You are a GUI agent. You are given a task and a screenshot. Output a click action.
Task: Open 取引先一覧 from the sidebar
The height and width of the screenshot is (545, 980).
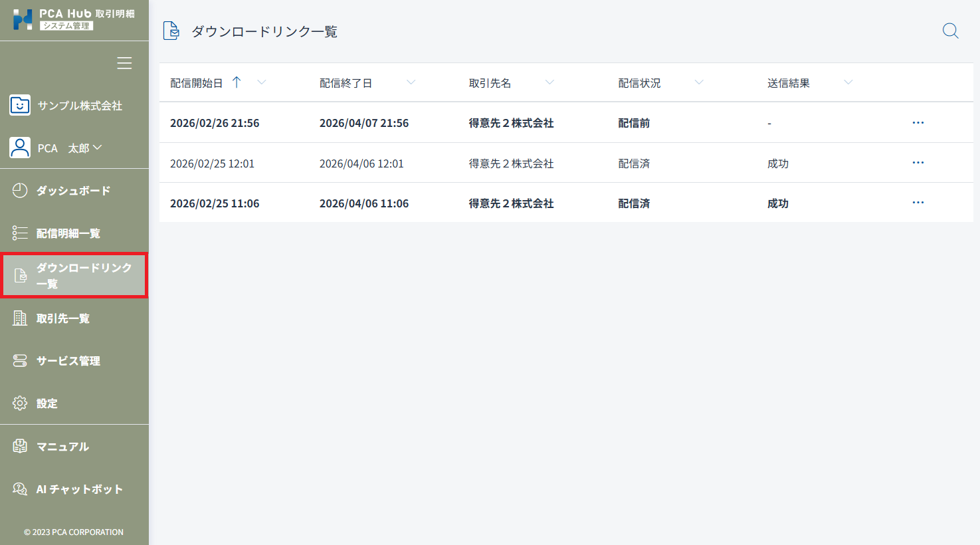[x=62, y=318]
